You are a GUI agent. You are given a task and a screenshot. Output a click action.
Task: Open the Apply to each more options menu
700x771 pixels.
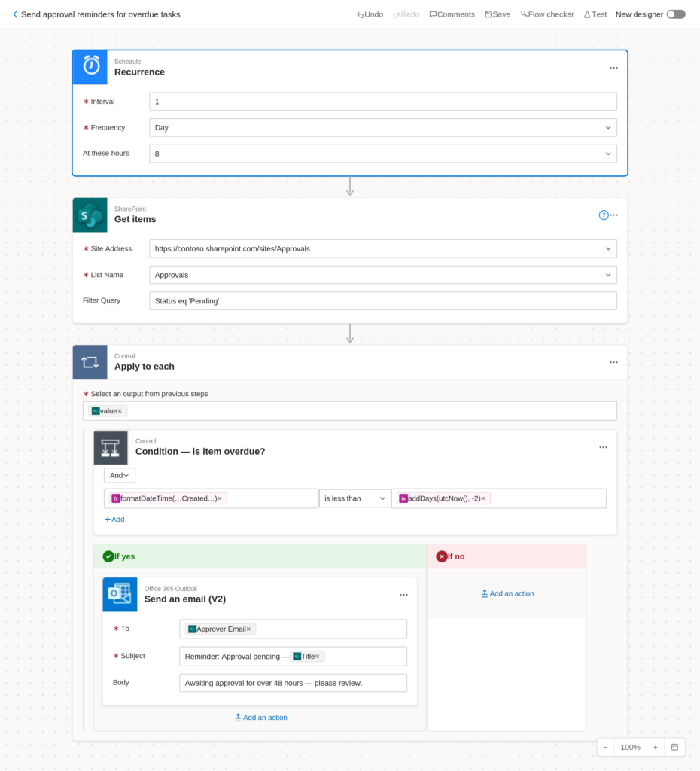tap(613, 362)
